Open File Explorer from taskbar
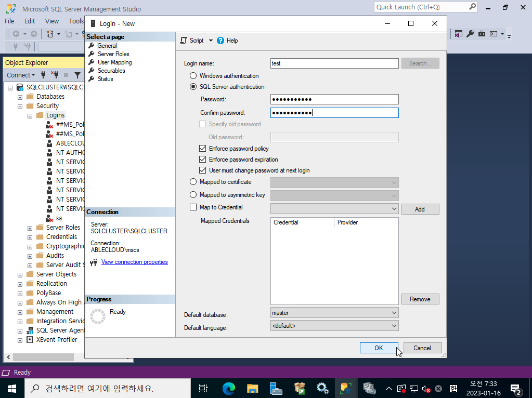Viewport: 532px width, 398px height. point(252,388)
